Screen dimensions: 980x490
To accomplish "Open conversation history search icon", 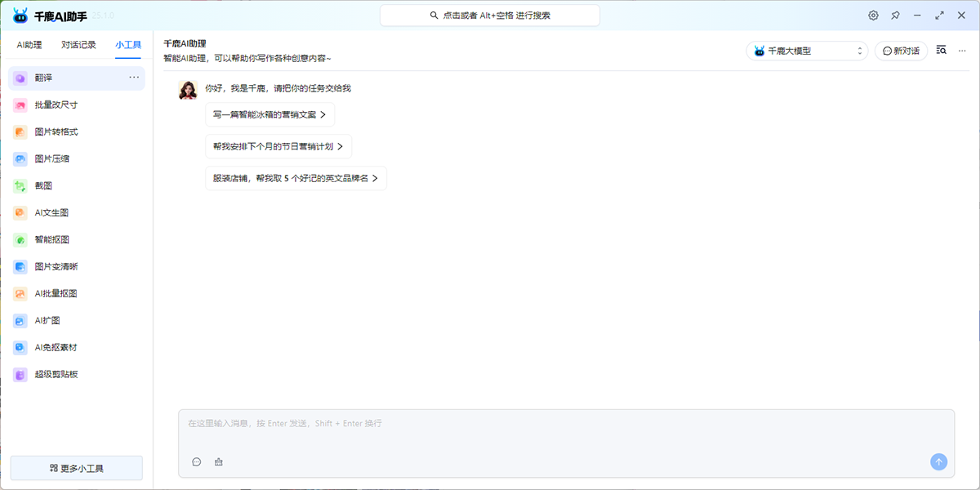I will pyautogui.click(x=941, y=49).
